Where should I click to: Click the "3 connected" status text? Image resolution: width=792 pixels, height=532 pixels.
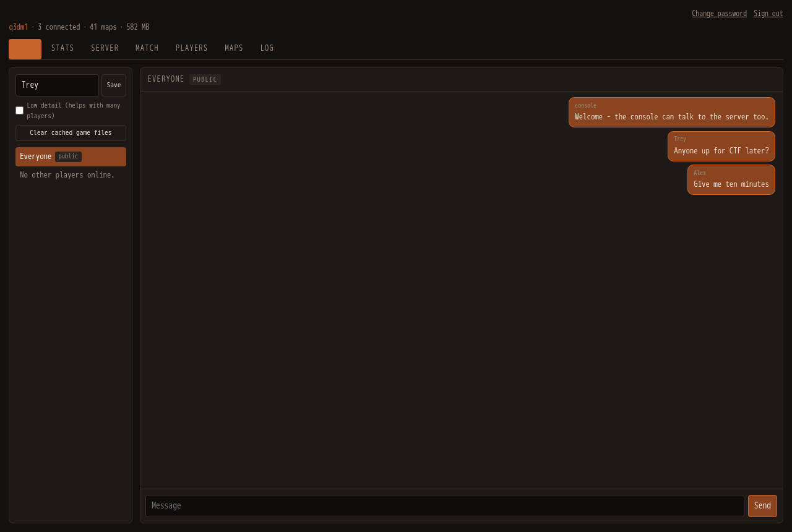59,27
